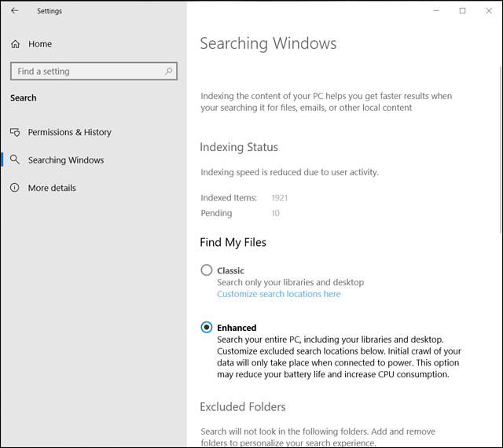503x448 pixels.
Task: Go to Searching Windows section
Action: tap(66, 160)
